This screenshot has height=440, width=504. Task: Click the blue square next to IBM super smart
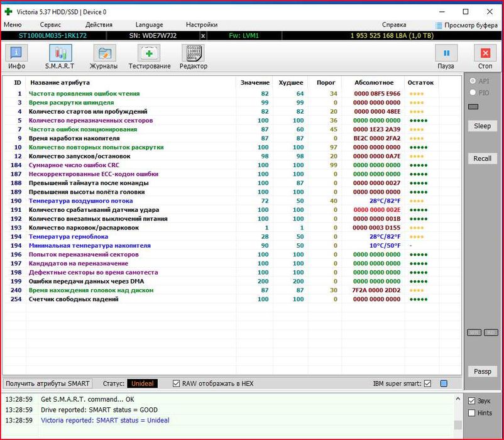[444, 383]
